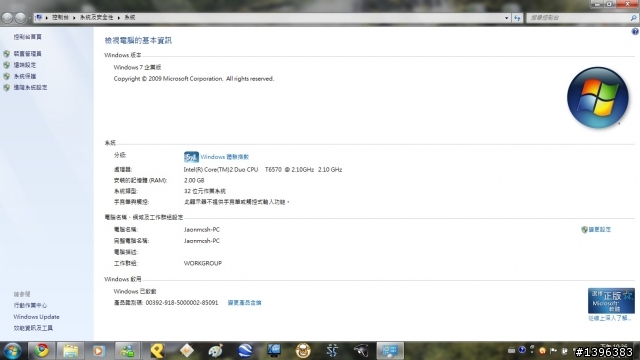
Task: Open the paint palette taskbar app
Action: click(216, 351)
